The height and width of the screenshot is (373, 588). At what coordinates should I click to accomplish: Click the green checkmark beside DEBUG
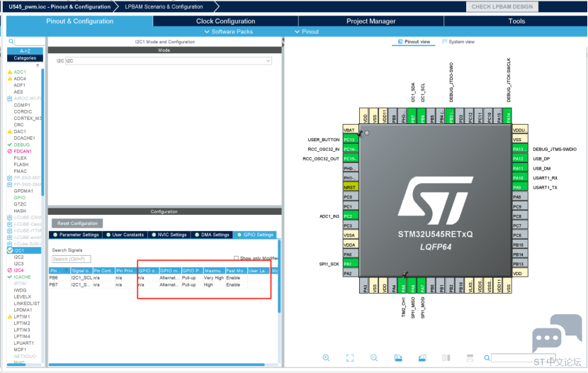pyautogui.click(x=10, y=145)
